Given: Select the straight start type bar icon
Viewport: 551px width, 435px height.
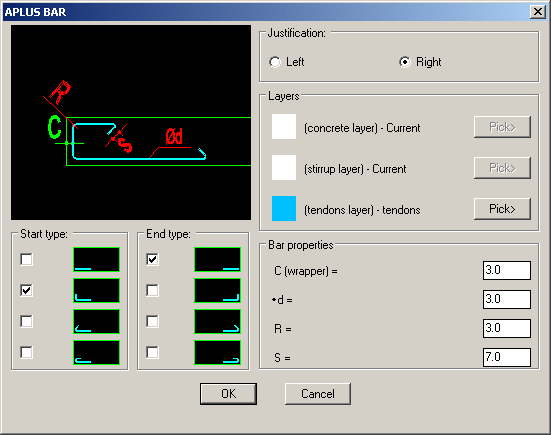Looking at the screenshot, I should [96, 260].
